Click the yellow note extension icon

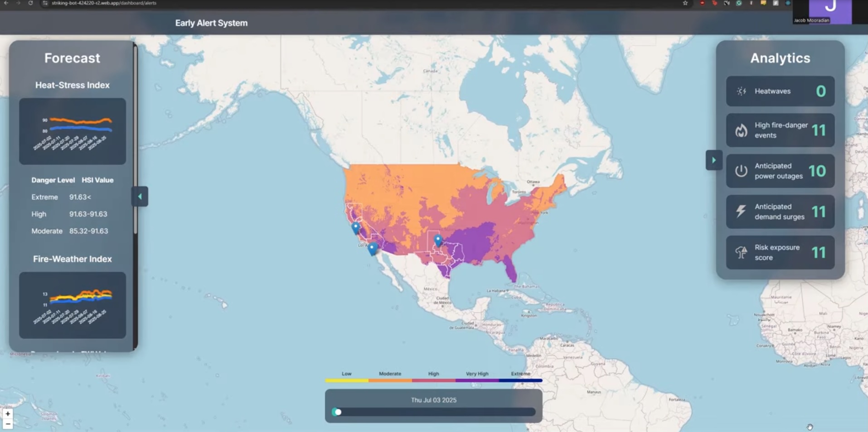pos(763,3)
